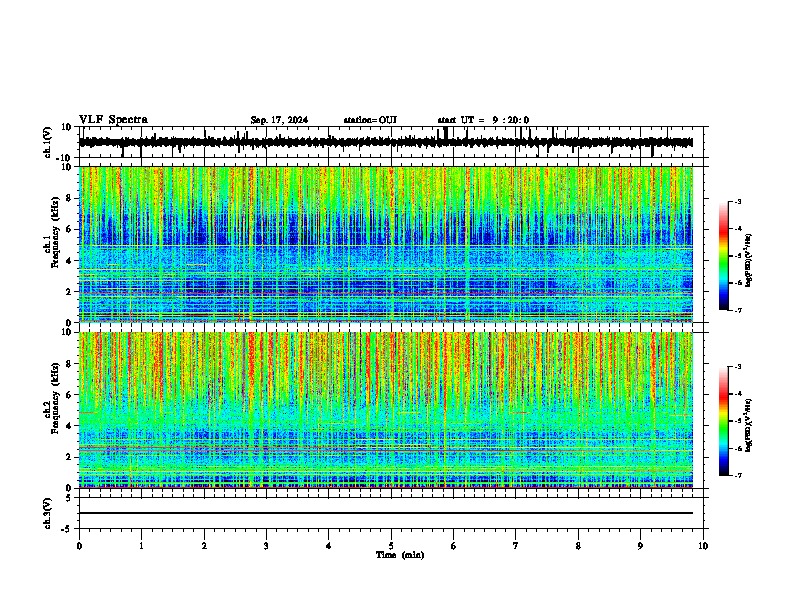Click the "-7" label on ch.1 color bar
This screenshot has height=612, width=792.
738,310
